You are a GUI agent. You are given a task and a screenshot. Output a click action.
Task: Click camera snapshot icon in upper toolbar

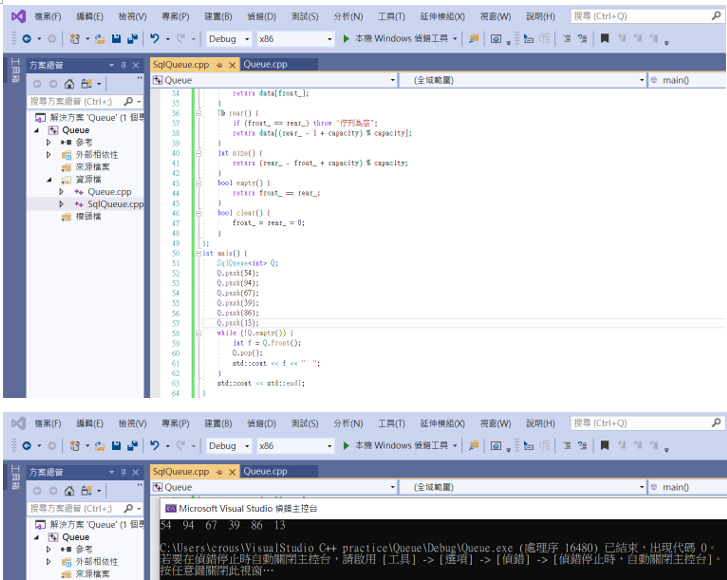click(496, 39)
